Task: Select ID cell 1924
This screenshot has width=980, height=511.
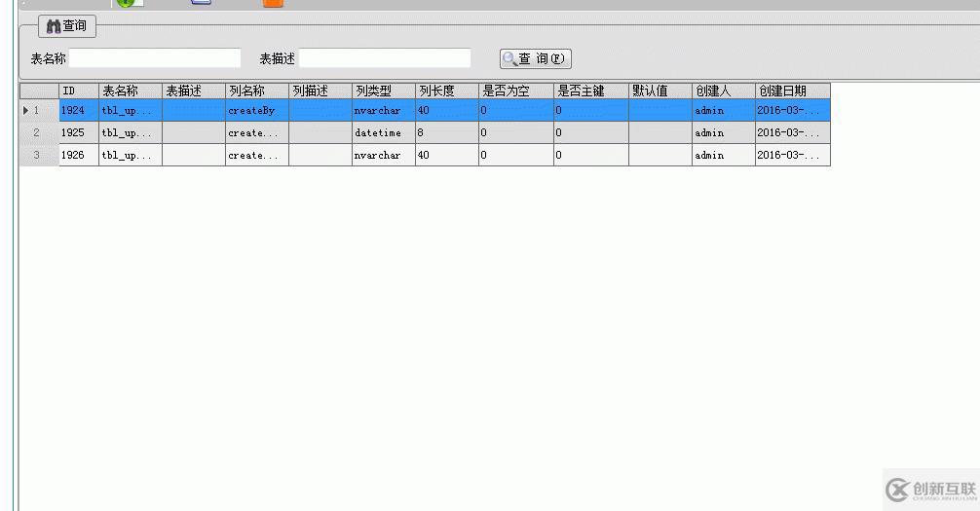Action: 79,111
